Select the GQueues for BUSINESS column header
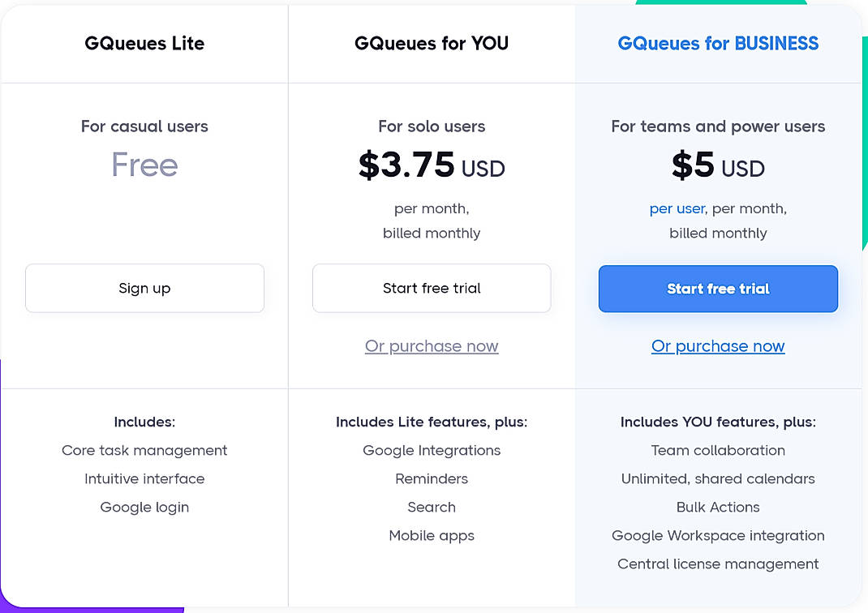868x613 pixels. point(718,43)
